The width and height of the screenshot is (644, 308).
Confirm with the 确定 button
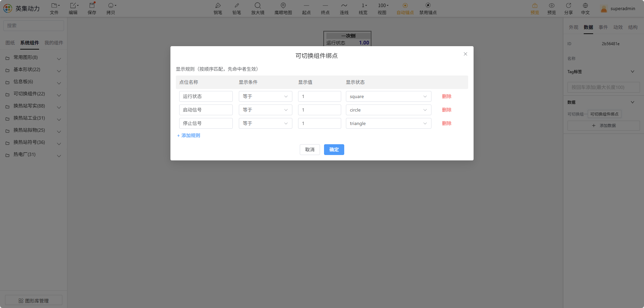pyautogui.click(x=334, y=150)
